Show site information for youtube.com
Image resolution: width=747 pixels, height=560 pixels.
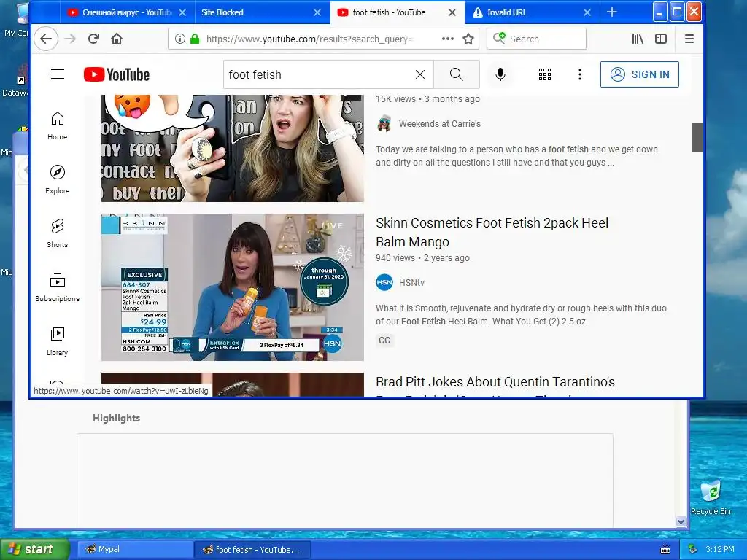tap(179, 39)
